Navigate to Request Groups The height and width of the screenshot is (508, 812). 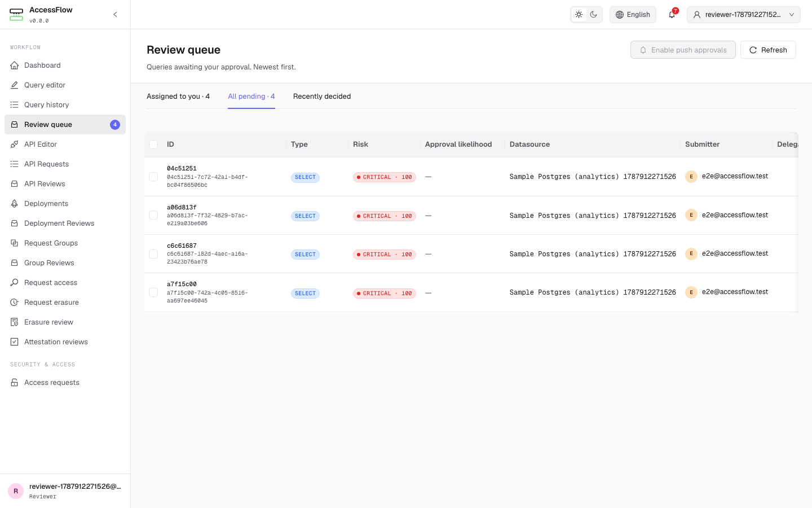(x=65, y=243)
